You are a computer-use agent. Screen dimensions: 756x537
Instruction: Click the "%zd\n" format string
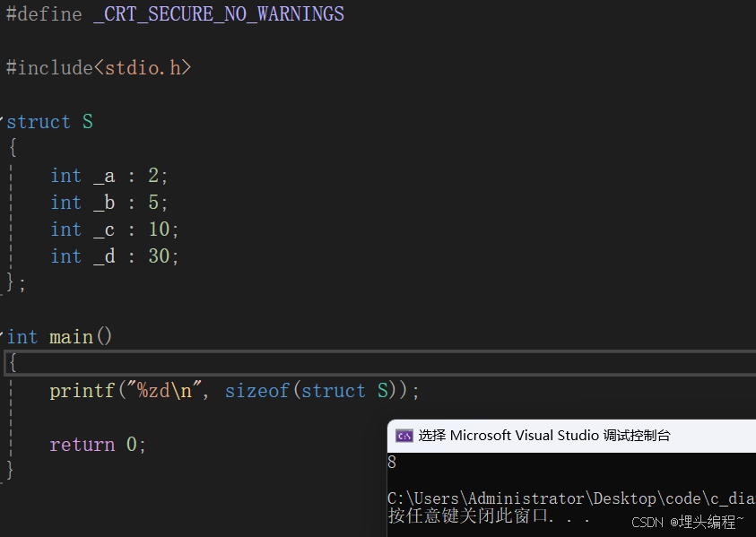coord(163,390)
